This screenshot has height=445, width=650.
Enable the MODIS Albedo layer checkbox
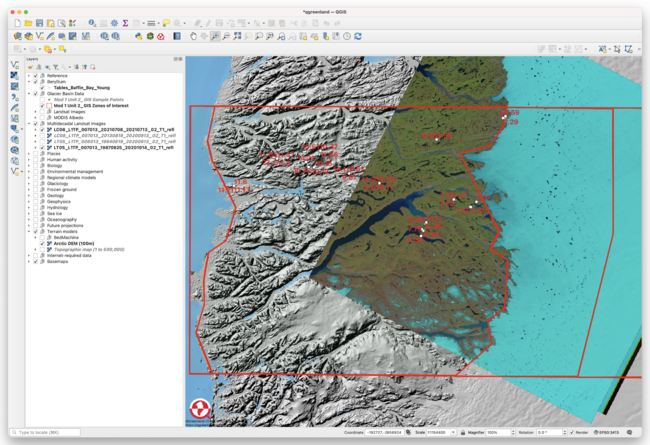tap(43, 117)
